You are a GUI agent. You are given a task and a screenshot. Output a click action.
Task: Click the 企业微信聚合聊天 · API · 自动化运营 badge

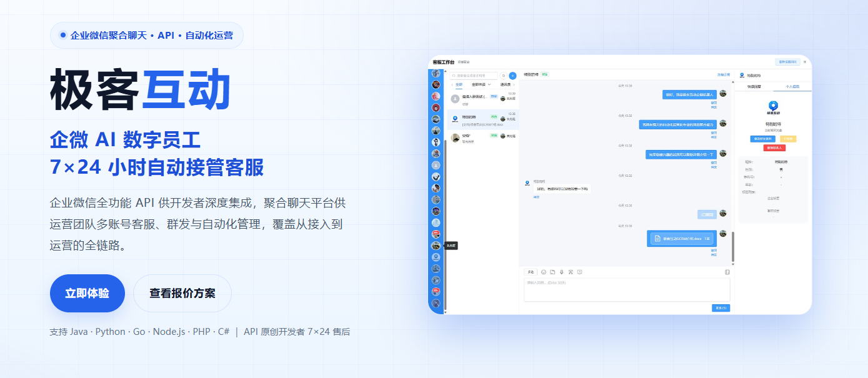147,35
